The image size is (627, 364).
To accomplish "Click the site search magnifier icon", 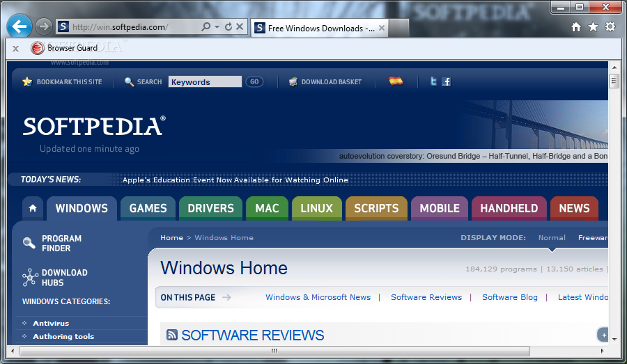I will (x=129, y=82).
